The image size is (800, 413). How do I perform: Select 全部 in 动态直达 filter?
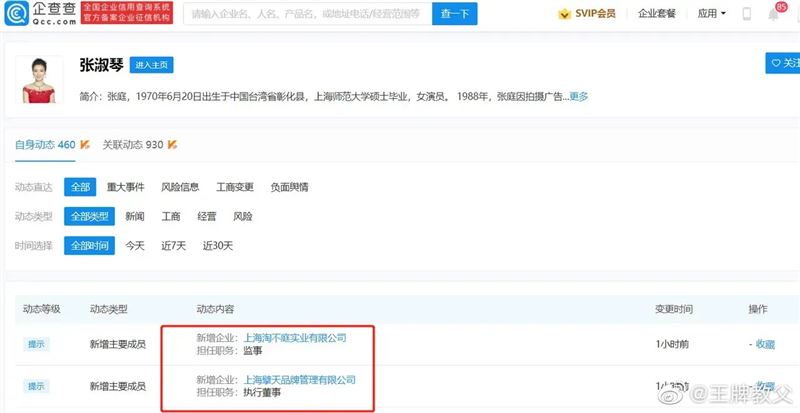click(x=80, y=187)
